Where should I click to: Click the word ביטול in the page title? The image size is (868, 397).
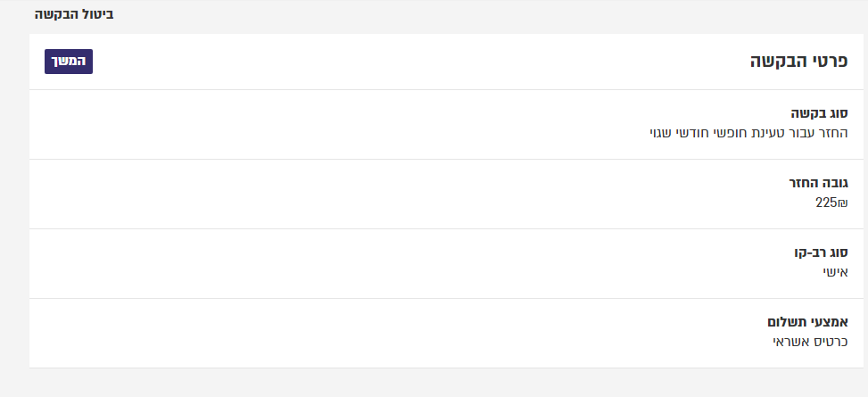[x=96, y=15]
